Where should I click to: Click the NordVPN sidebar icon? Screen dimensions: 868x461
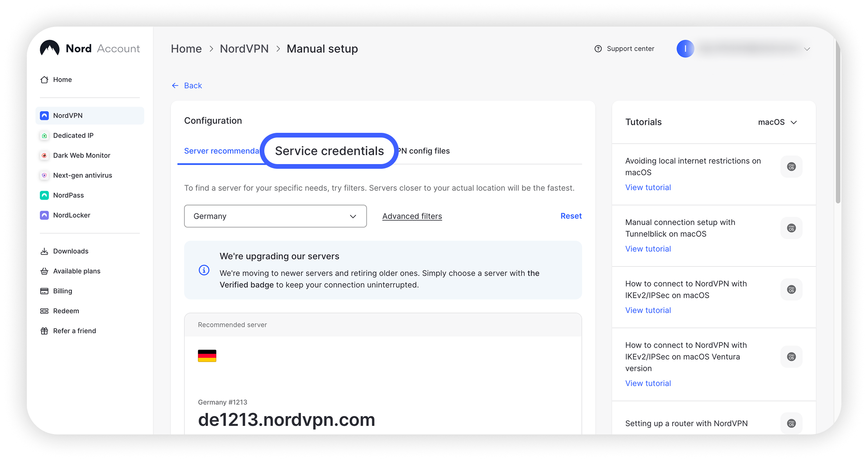tap(45, 116)
